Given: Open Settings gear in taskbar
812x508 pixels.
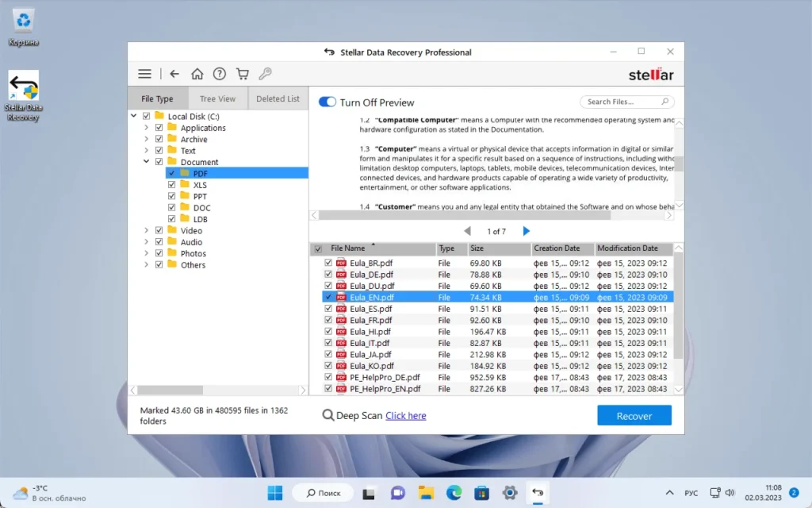Looking at the screenshot, I should coord(510,492).
